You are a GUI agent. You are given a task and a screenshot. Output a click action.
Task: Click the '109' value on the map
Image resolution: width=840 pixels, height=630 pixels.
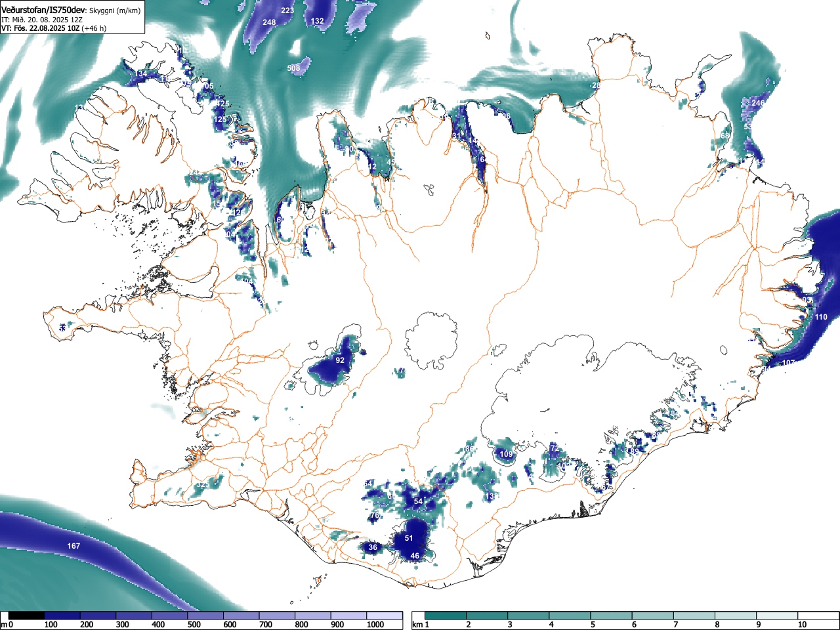[x=506, y=454]
